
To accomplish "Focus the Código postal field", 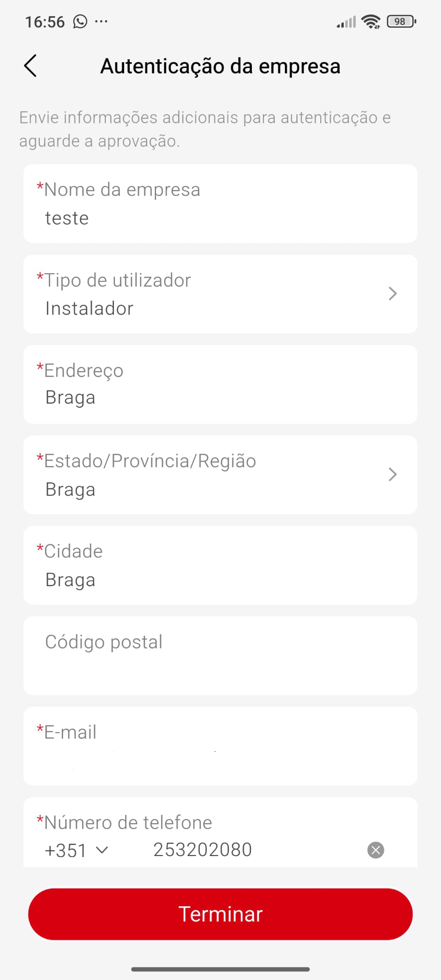I will 220,656.
